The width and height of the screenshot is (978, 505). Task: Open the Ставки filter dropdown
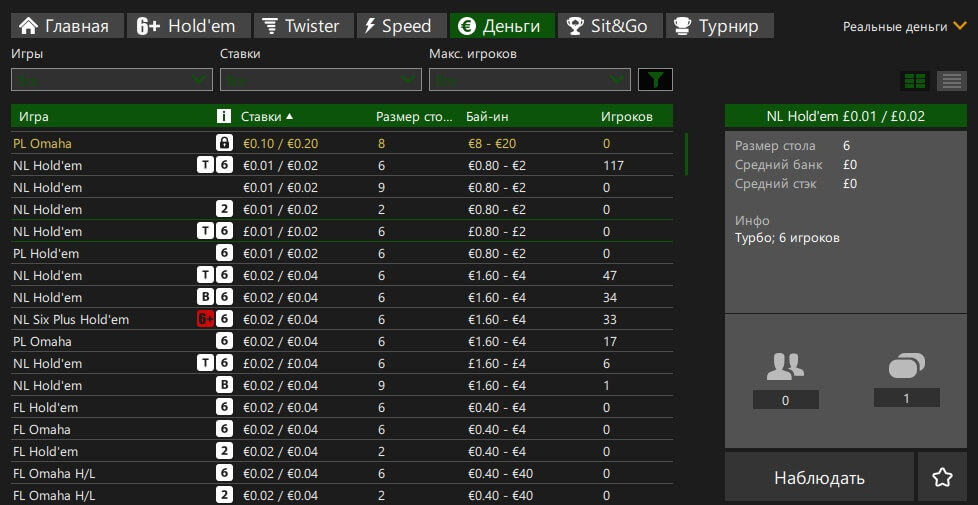pos(321,80)
